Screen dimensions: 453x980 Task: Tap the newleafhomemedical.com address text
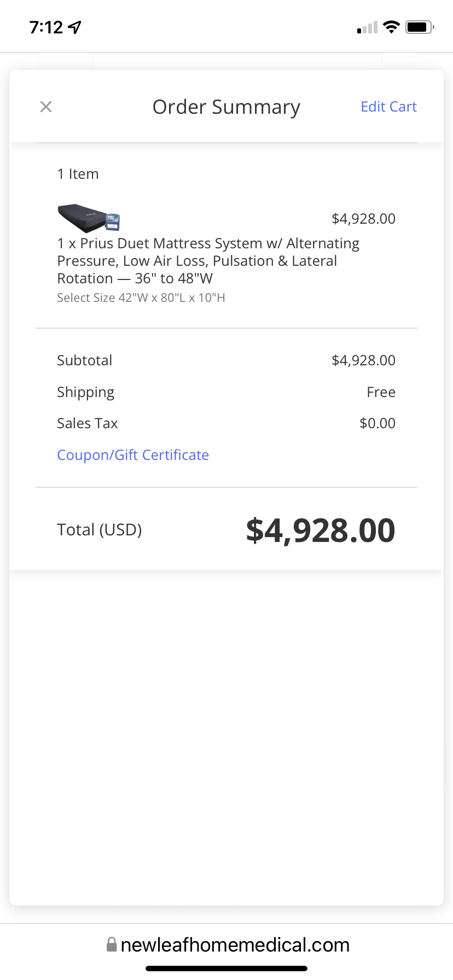click(235, 944)
